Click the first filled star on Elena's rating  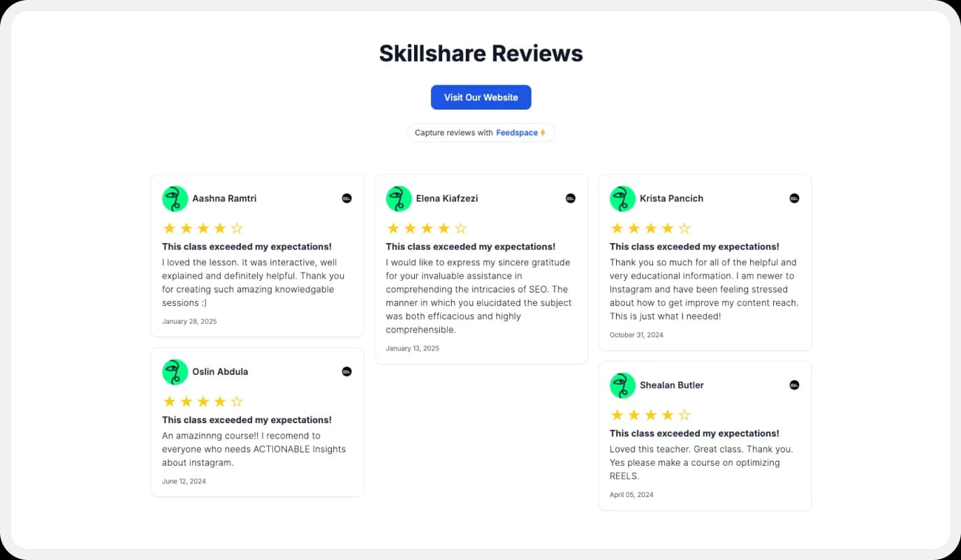(393, 228)
